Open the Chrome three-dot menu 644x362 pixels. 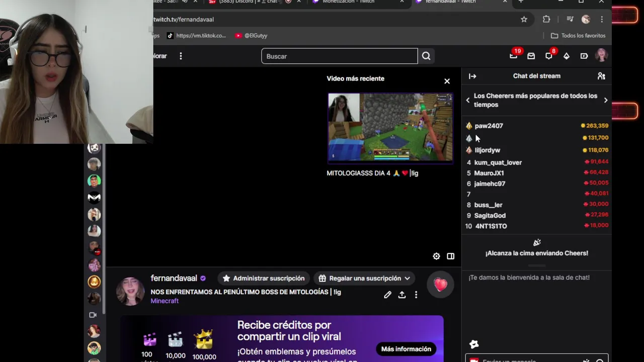pyautogui.click(x=602, y=19)
